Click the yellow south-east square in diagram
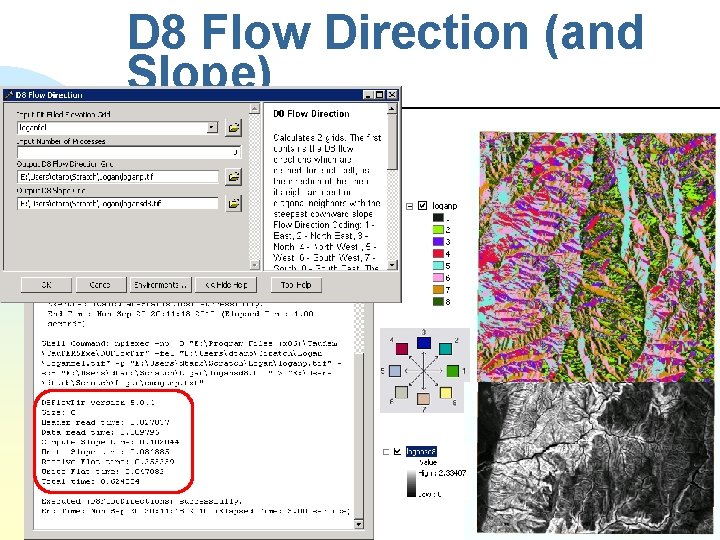Image resolution: width=720 pixels, height=540 pixels. tap(445, 393)
